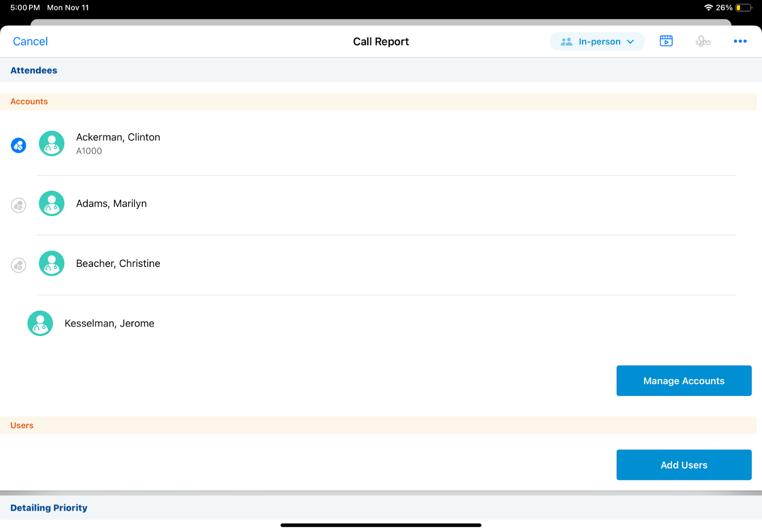Screen dimensions: 762x532
Task: Tap the Attendees section header
Action: [34, 70]
